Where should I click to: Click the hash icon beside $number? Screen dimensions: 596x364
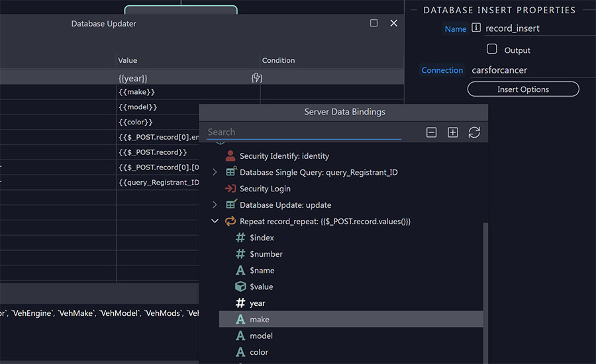[240, 254]
